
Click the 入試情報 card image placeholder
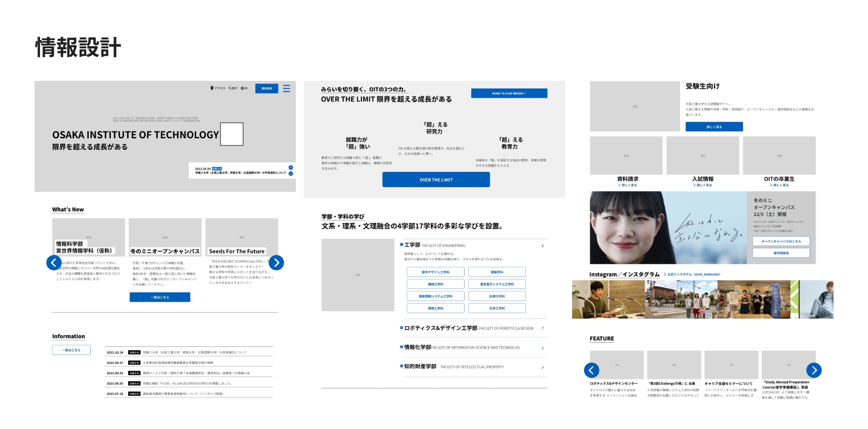703,155
